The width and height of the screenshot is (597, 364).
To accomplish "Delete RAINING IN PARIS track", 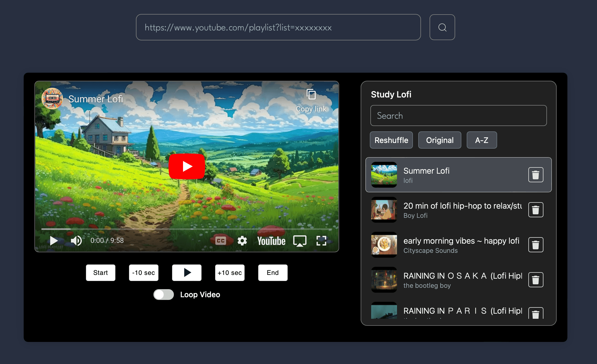I will pyautogui.click(x=536, y=313).
